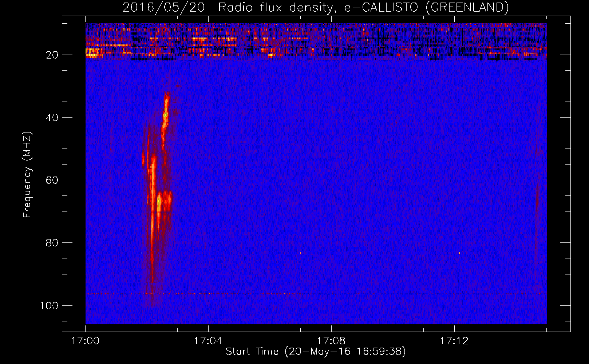This screenshot has width=589, height=364.
Task: Click the 80 MHz frequency label
Action: click(x=52, y=243)
